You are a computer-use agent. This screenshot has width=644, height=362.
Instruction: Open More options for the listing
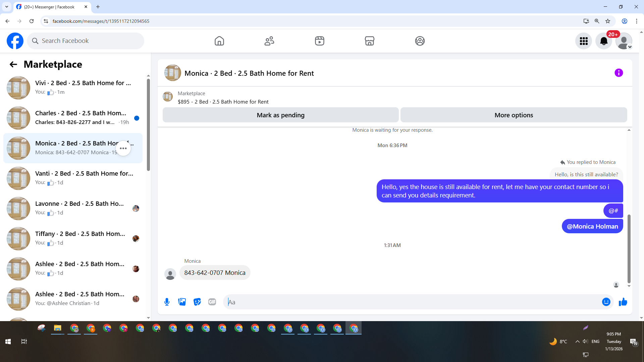[514, 115]
